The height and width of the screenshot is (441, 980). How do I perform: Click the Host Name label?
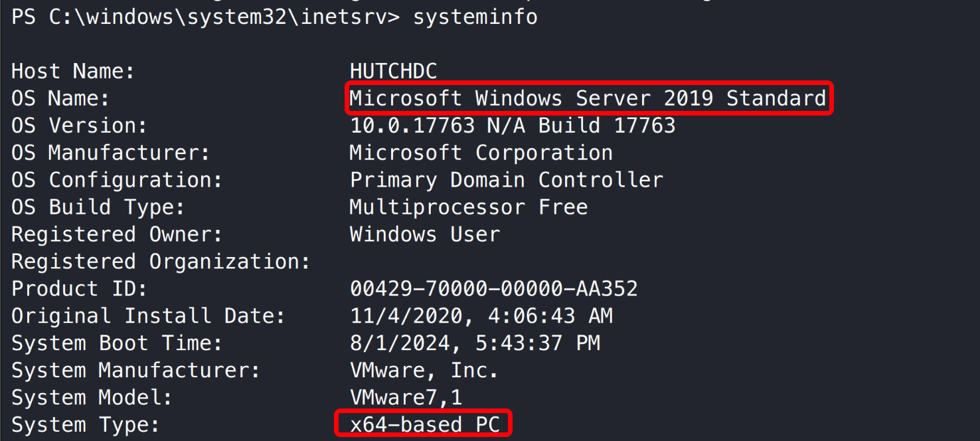[x=73, y=71]
